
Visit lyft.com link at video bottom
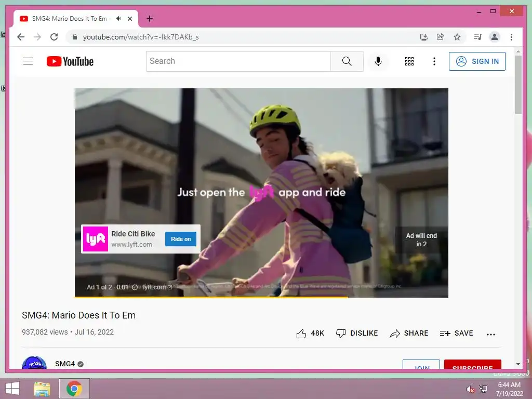click(157, 287)
